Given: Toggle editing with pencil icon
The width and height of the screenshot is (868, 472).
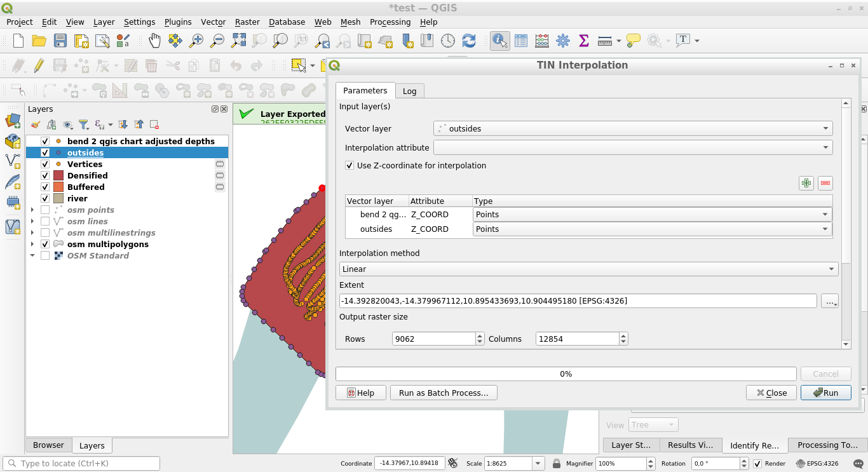Looking at the screenshot, I should [x=39, y=65].
